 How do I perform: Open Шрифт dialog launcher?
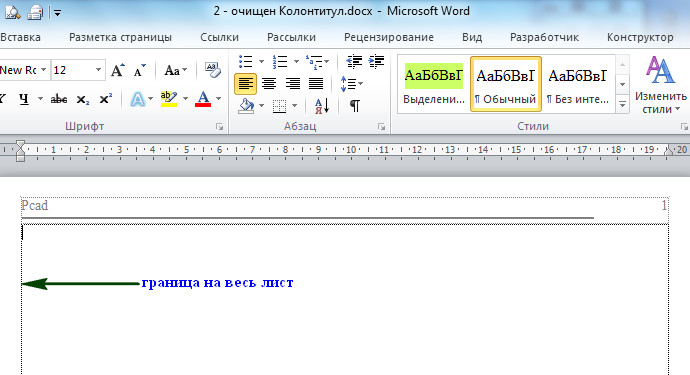[x=219, y=127]
